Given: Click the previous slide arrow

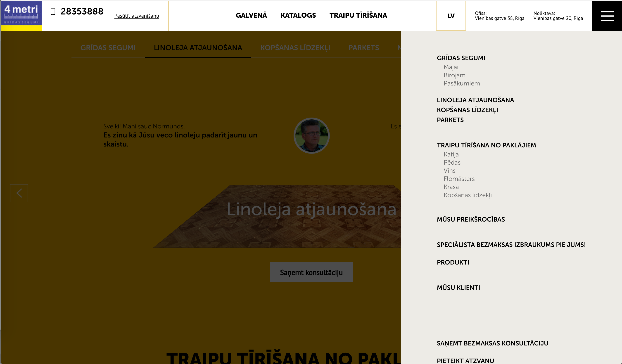Looking at the screenshot, I should pos(19,193).
